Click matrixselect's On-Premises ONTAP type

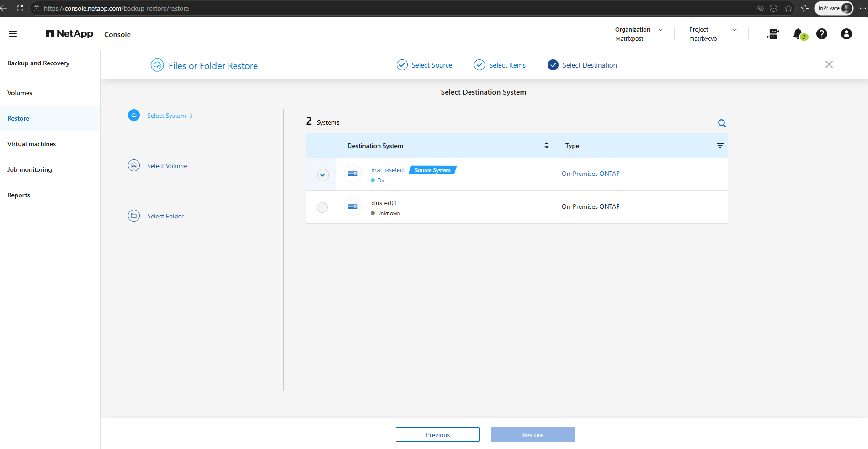pos(591,174)
